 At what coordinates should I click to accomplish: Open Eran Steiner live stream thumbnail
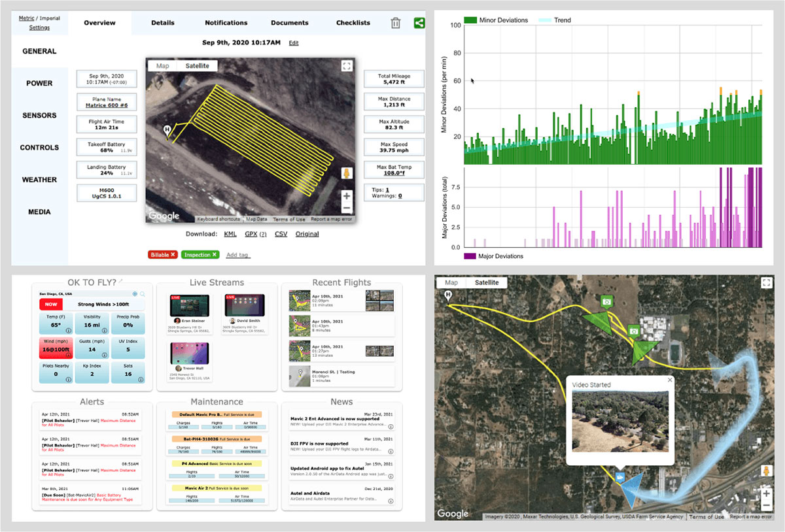[x=189, y=305]
